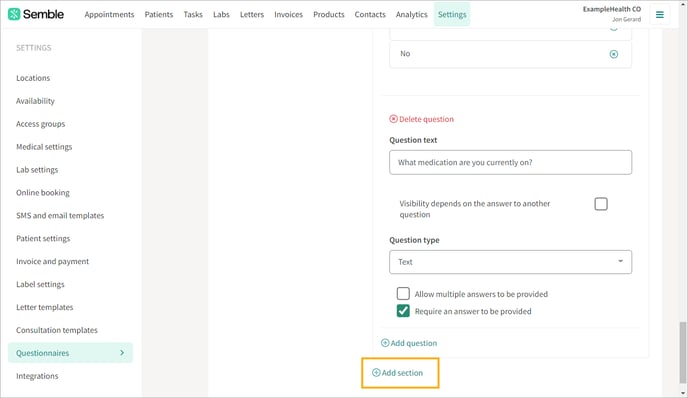Viewport: 688px width, 398px height.
Task: Click Add section button
Action: (398, 373)
